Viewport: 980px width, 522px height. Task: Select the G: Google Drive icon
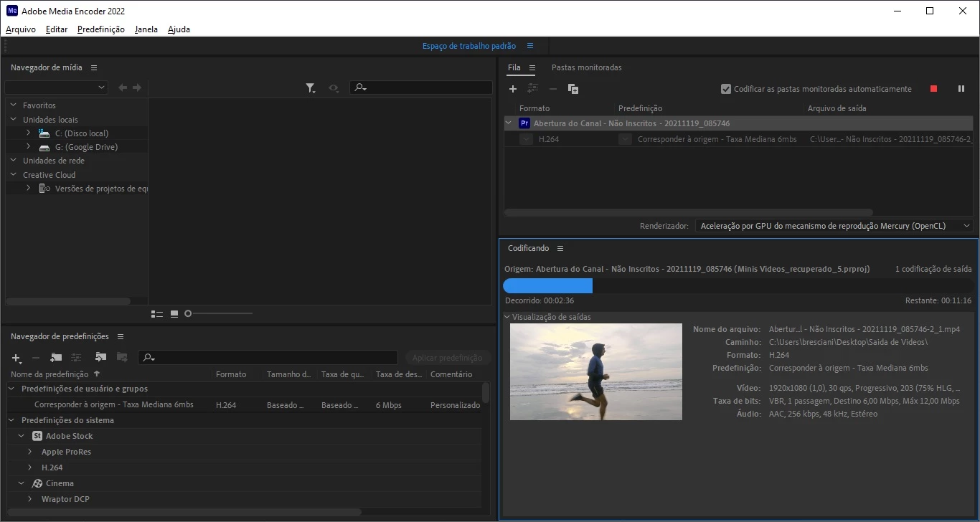click(44, 147)
